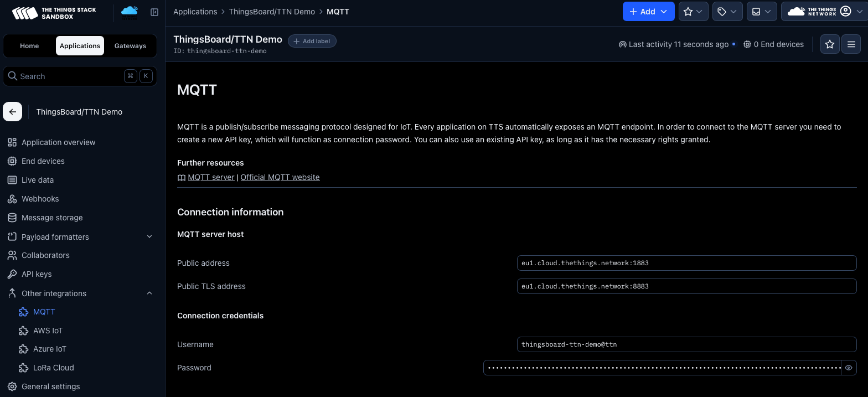Go to API keys page

tap(36, 274)
